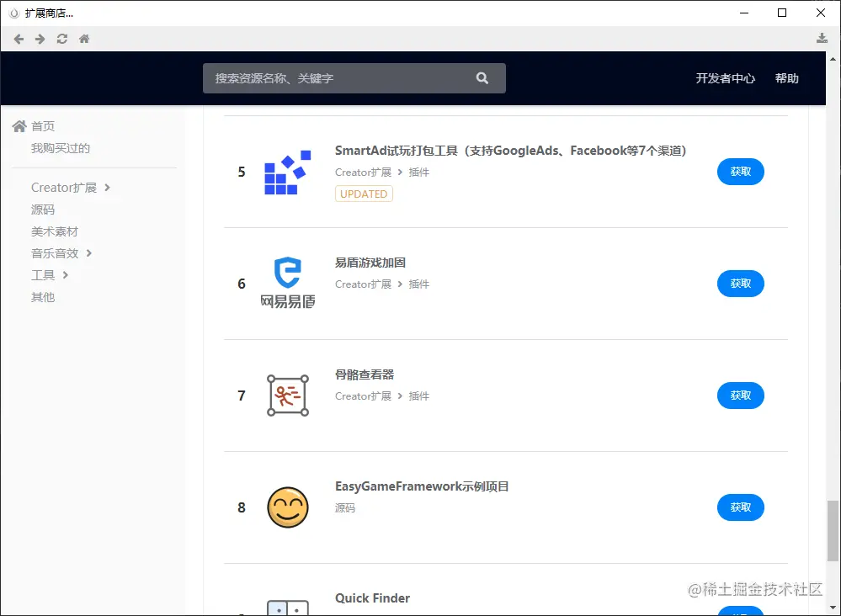Image resolution: width=841 pixels, height=616 pixels.
Task: Open the 骨骼查看器 title
Action: [x=365, y=374]
